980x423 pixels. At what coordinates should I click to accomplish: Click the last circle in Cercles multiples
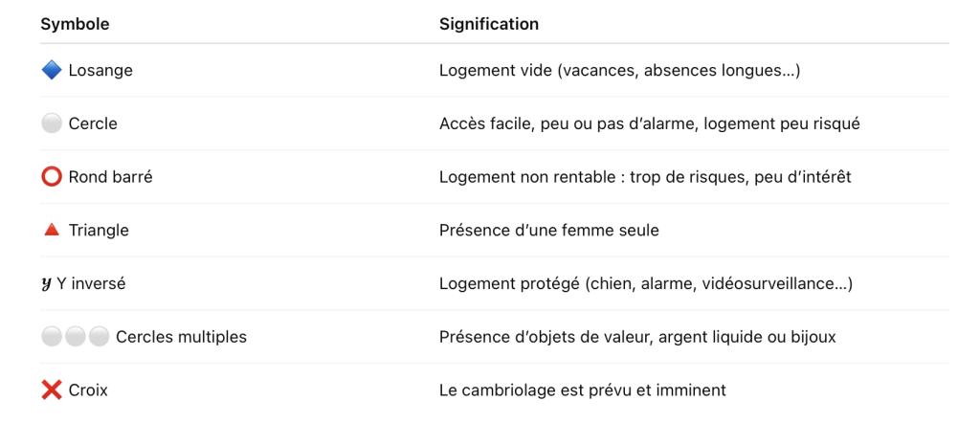click(x=99, y=337)
